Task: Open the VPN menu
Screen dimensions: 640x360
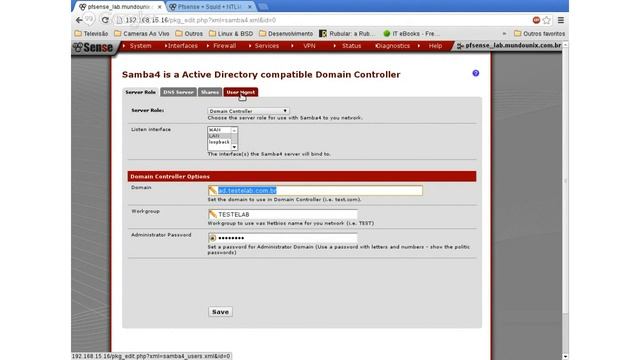Action: coord(309,46)
